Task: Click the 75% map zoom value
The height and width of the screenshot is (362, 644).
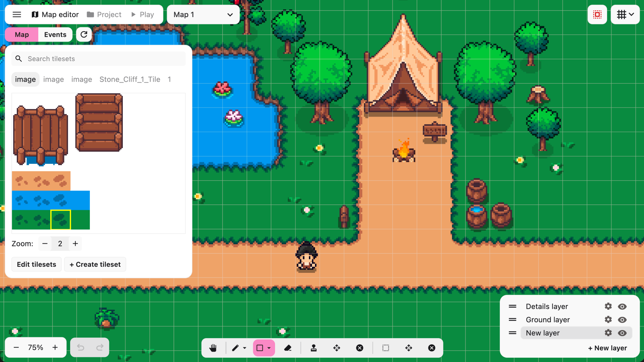Action: click(x=36, y=347)
